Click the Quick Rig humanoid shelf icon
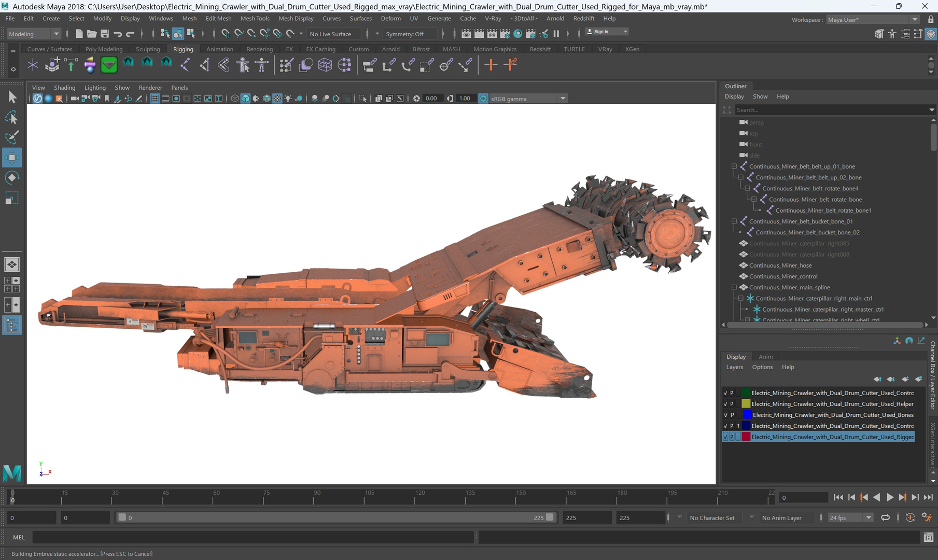 click(x=242, y=65)
